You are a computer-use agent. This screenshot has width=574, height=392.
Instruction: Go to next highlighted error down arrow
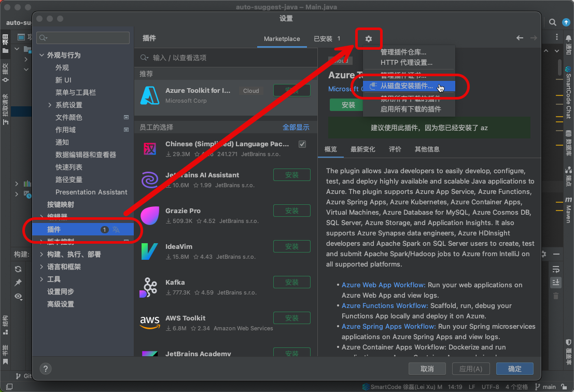(557, 50)
